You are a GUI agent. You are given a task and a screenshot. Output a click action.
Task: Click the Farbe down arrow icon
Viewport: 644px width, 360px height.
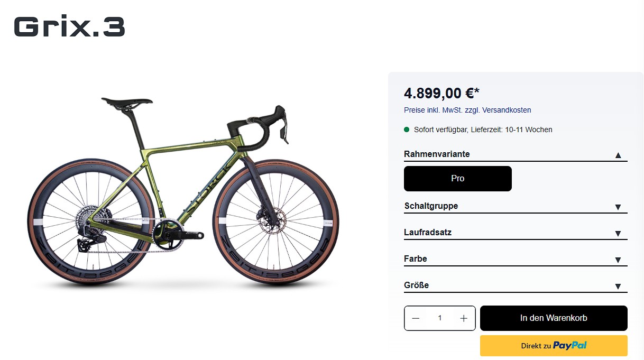[x=618, y=260]
